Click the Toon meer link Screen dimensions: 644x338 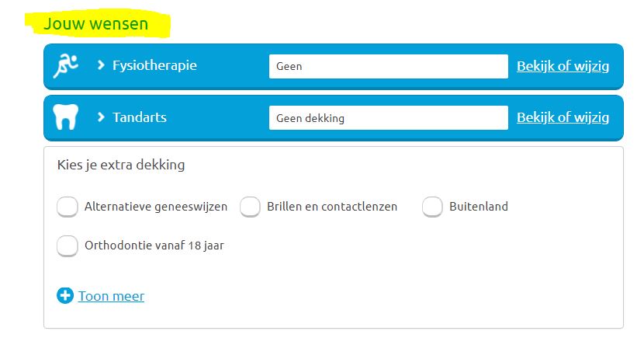click(111, 296)
